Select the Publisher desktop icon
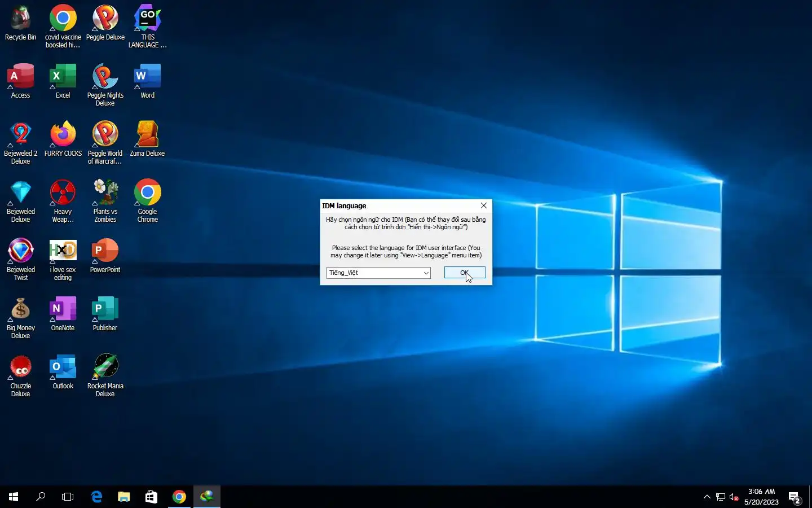The image size is (812, 508). (x=105, y=314)
